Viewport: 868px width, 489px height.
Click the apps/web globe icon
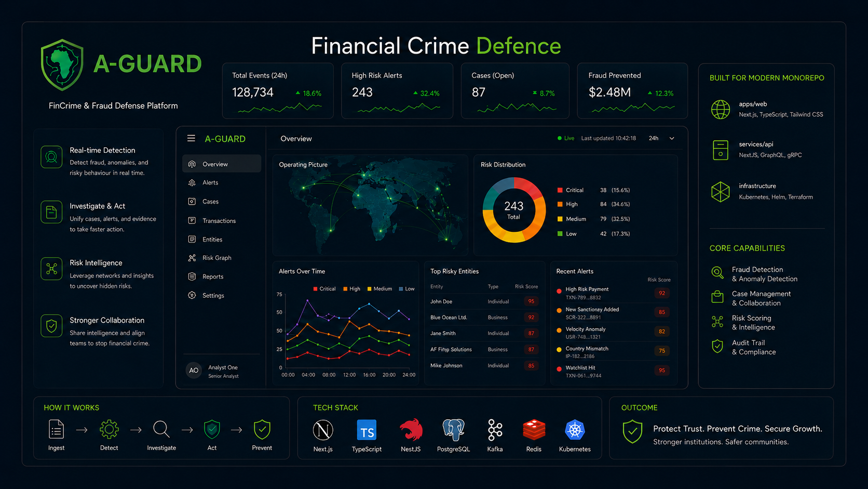pos(721,110)
